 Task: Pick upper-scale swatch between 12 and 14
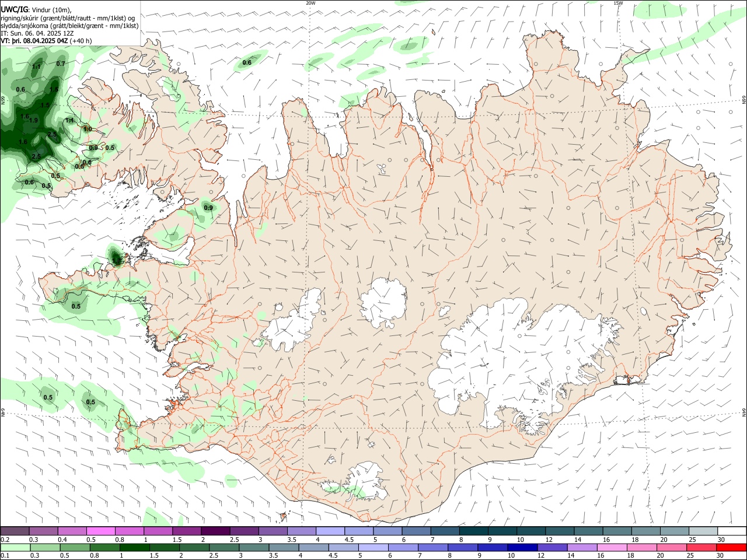click(560, 531)
